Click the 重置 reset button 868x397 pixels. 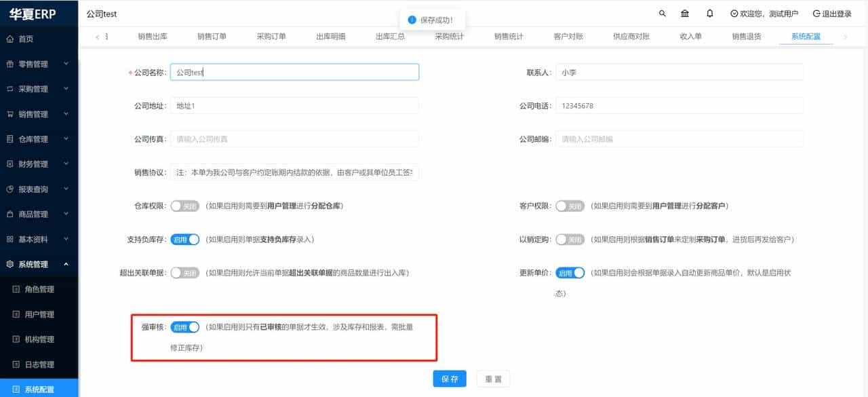click(493, 378)
